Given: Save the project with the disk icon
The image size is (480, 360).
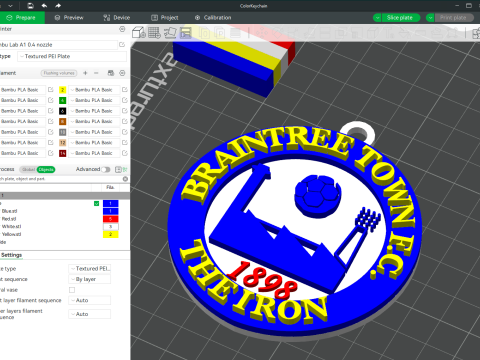Looking at the screenshot, I should [30, 6].
